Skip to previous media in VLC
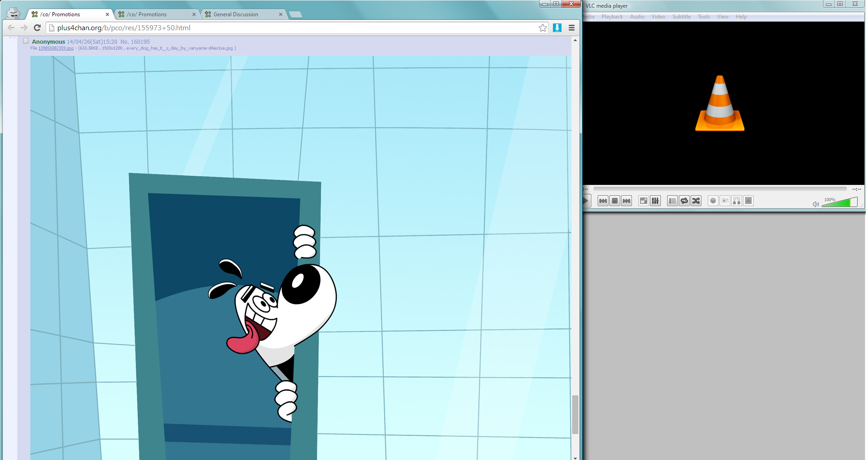This screenshot has width=868, height=460. pyautogui.click(x=603, y=201)
